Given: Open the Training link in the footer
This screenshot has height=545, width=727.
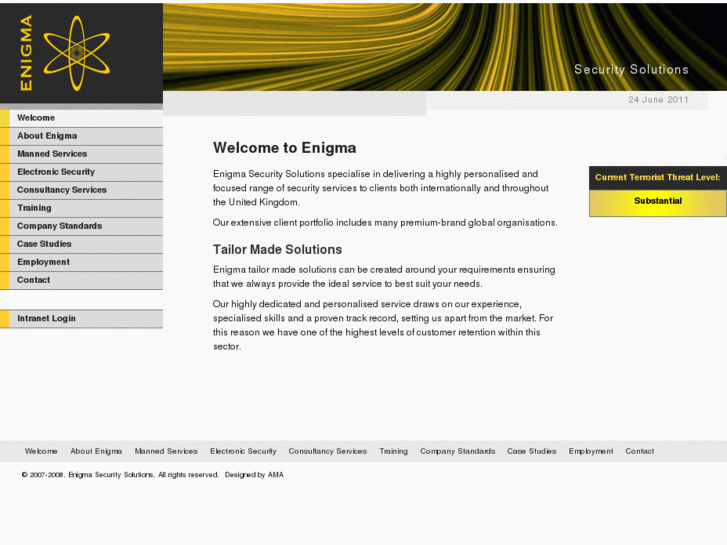Looking at the screenshot, I should [394, 451].
